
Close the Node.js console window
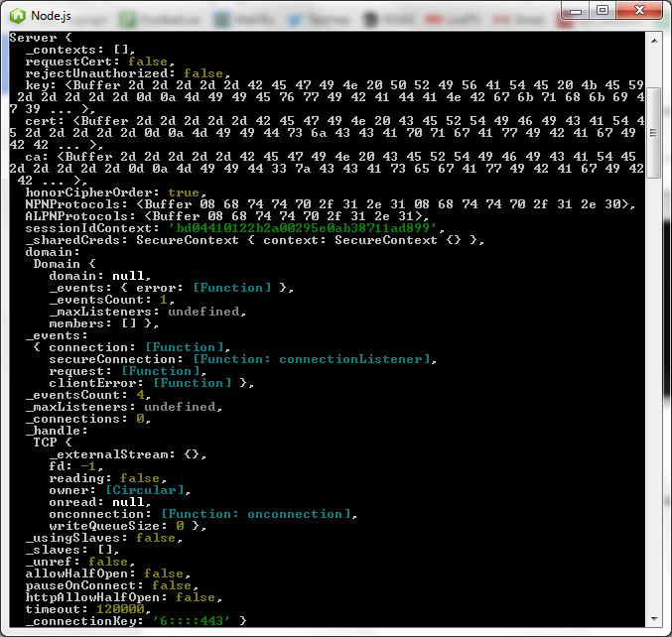click(x=638, y=10)
